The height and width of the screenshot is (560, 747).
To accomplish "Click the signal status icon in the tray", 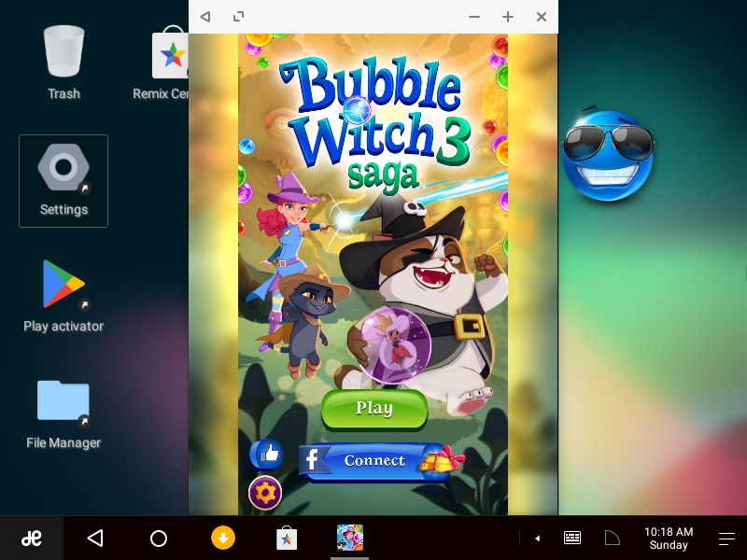I will (612, 539).
